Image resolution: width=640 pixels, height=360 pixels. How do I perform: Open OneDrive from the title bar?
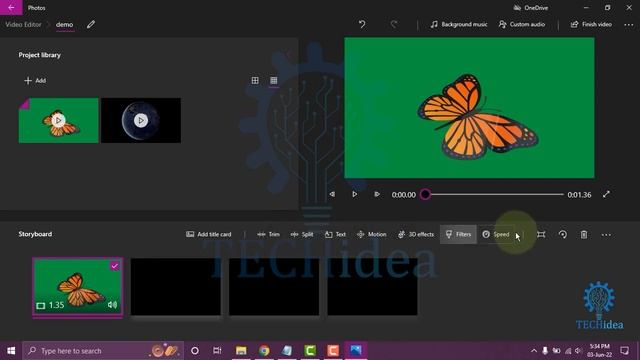(531, 8)
